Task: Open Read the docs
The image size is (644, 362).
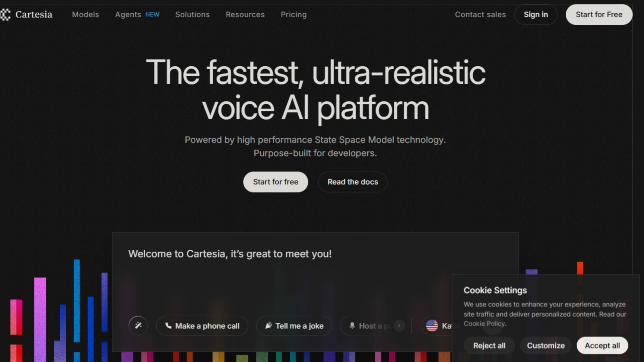Action: click(352, 182)
